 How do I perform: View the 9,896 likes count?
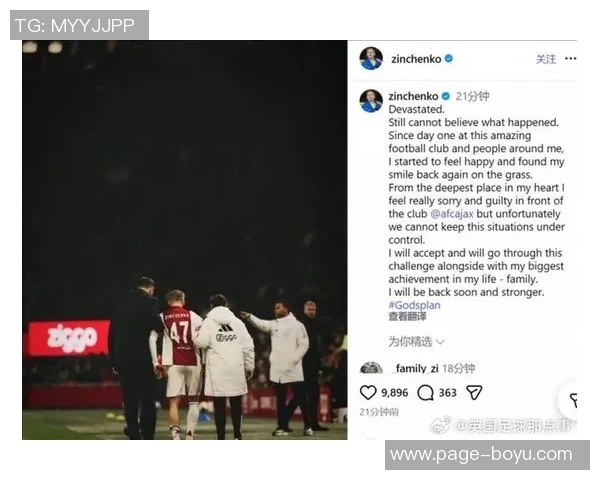coord(395,393)
